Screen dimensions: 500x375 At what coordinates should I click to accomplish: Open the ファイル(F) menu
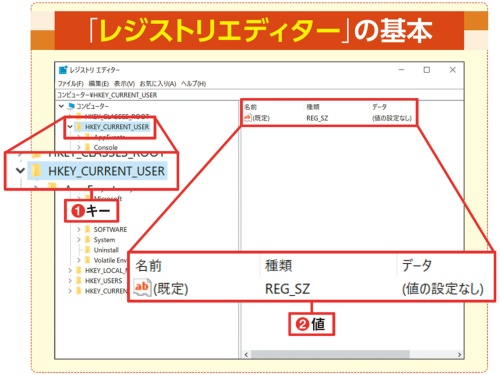(70, 84)
